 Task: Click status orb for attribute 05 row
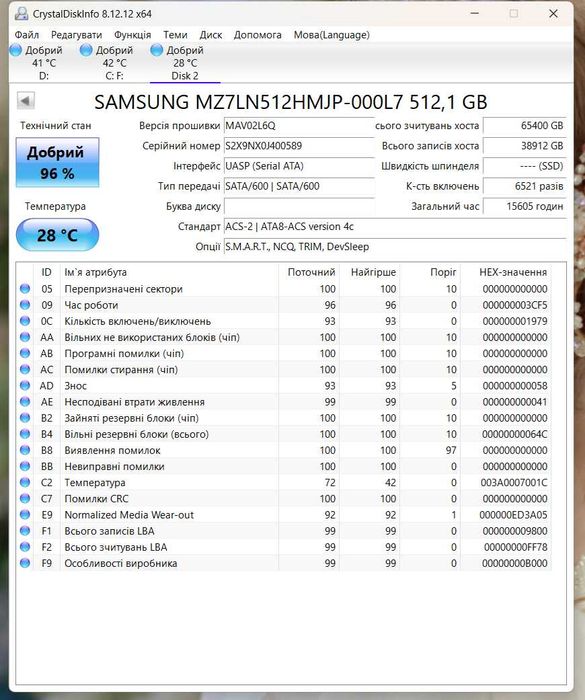click(25, 289)
